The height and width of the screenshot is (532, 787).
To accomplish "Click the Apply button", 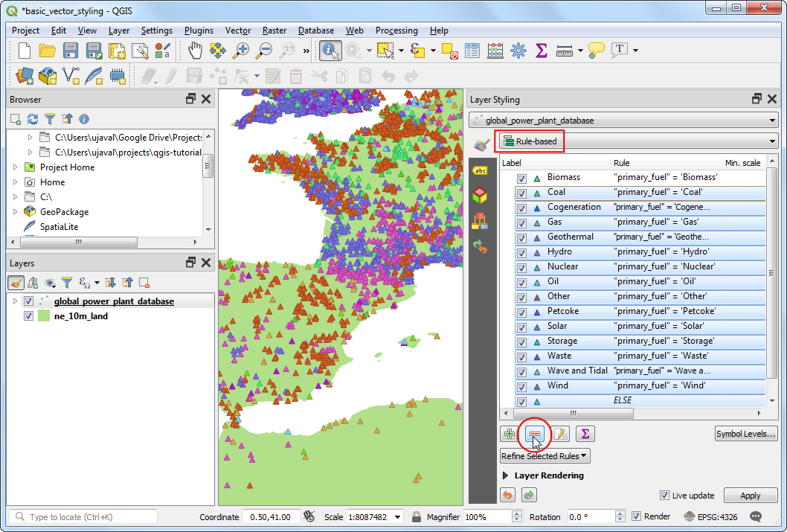I will [x=750, y=496].
